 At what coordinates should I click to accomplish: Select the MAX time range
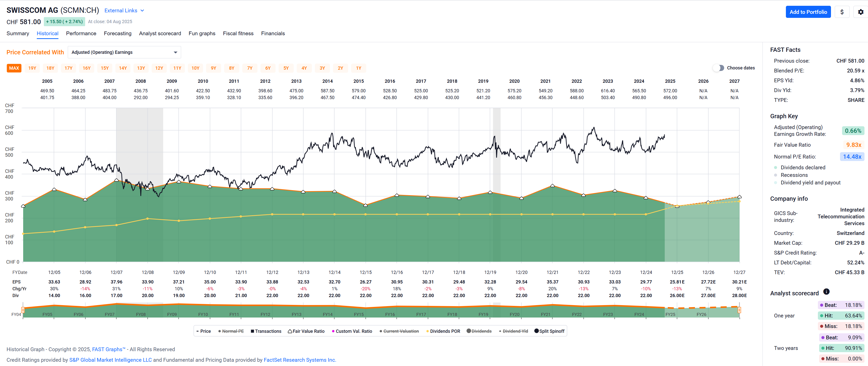(x=14, y=68)
